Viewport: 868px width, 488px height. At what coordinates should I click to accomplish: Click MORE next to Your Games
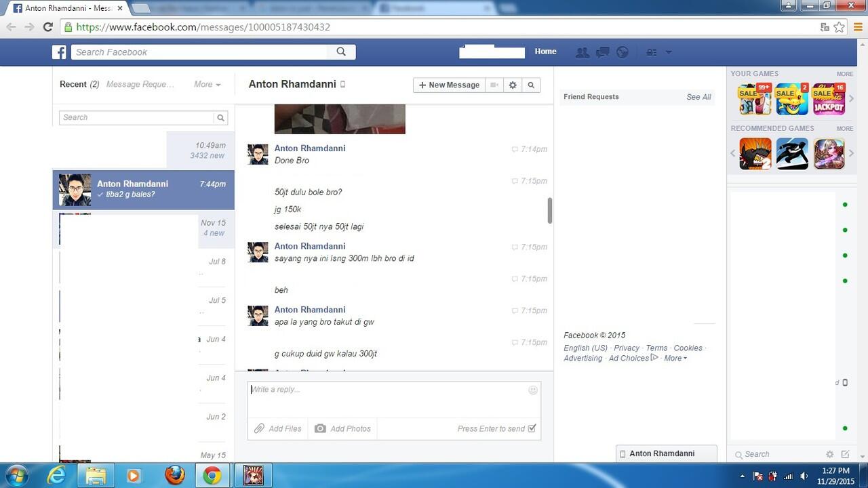point(844,74)
